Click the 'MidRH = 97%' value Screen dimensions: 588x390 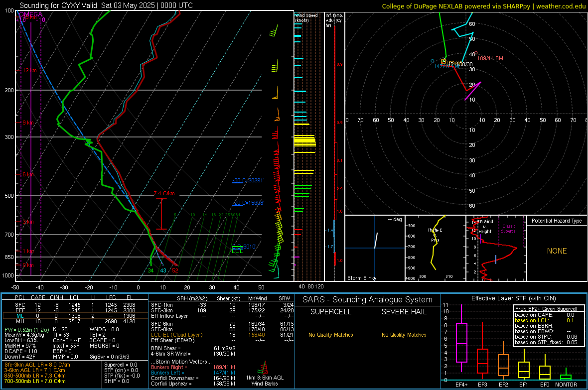pyautogui.click(x=20, y=346)
